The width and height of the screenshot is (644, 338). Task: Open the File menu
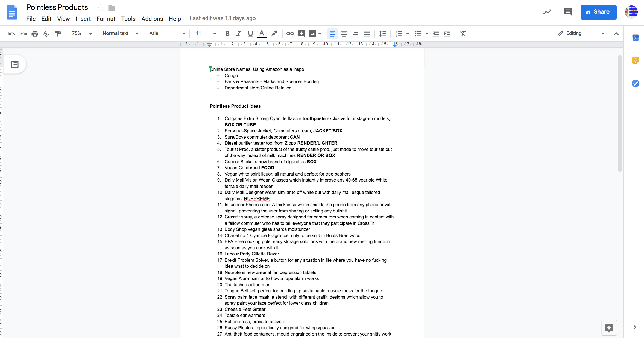click(31, 19)
